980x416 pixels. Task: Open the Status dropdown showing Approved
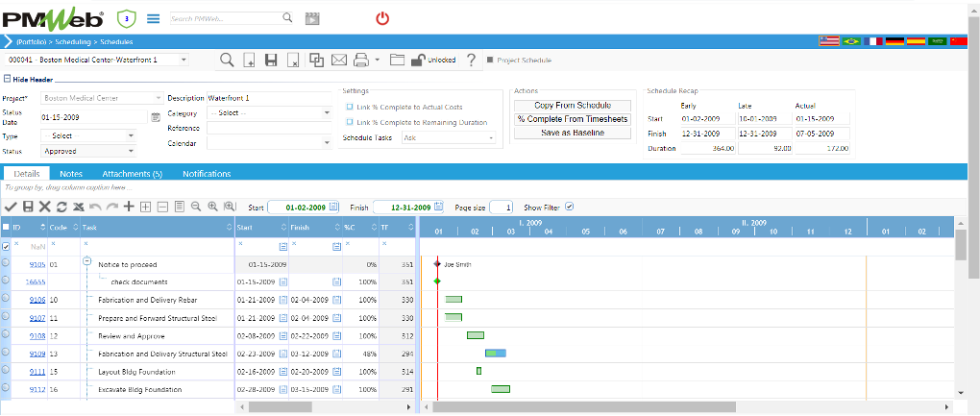point(88,151)
